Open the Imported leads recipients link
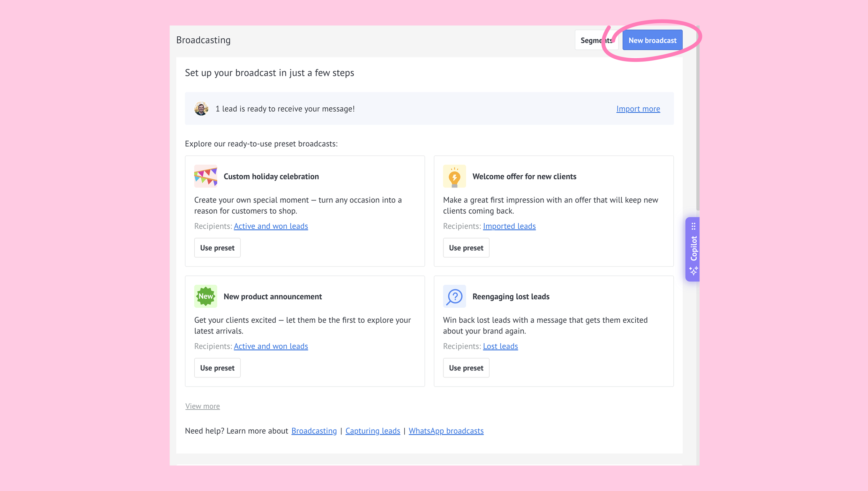This screenshot has width=868, height=491. point(509,226)
